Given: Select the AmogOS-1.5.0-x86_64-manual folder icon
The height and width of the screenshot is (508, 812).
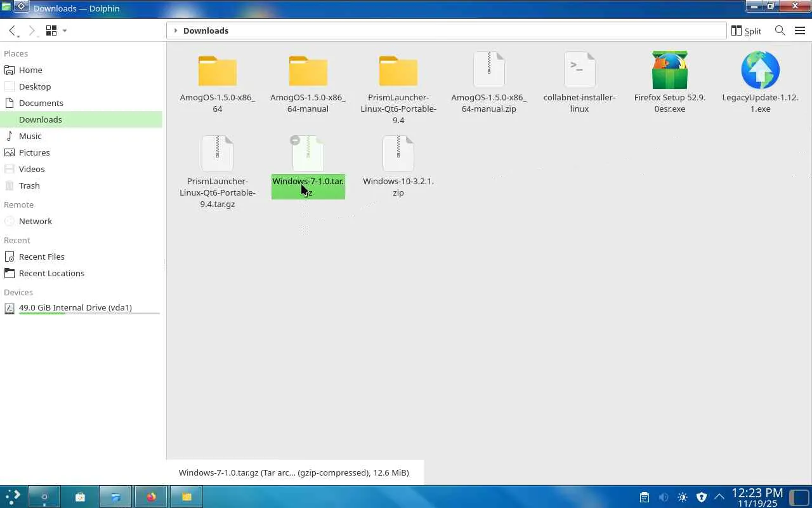Looking at the screenshot, I should click(308, 70).
